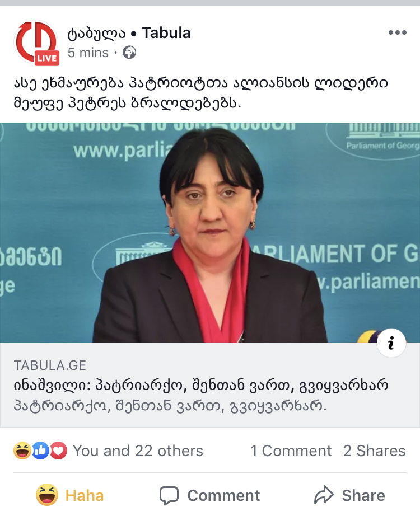Open the link info "i" icon
Image resolution: width=420 pixels, height=516 pixels.
pyautogui.click(x=391, y=343)
